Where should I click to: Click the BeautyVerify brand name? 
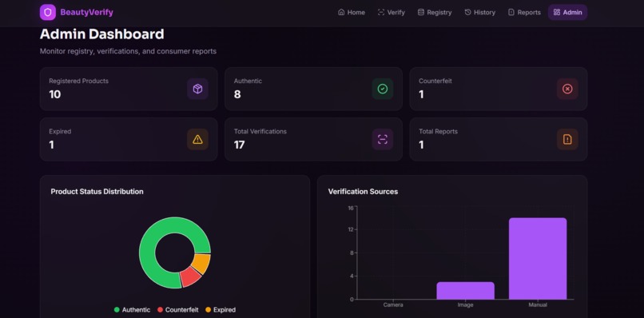tap(86, 12)
